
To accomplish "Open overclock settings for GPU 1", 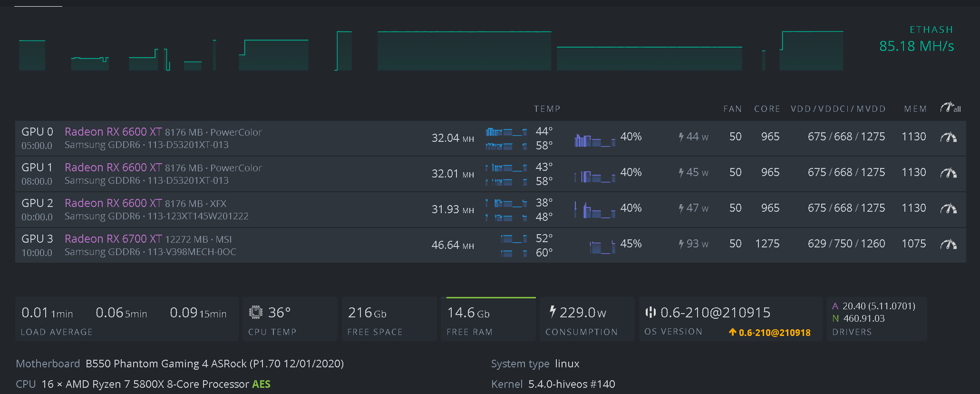I will coord(948,173).
